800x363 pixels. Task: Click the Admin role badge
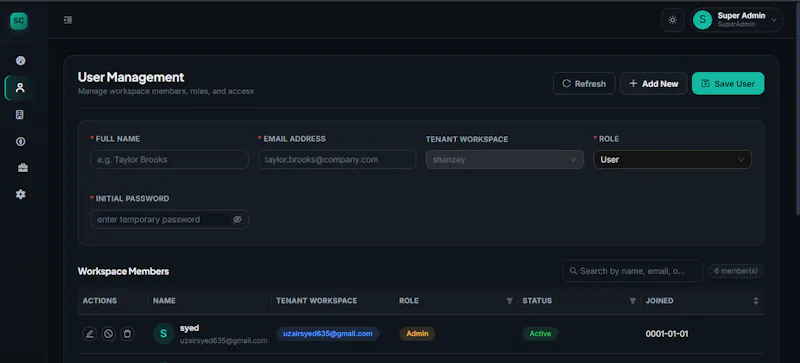[x=417, y=334]
